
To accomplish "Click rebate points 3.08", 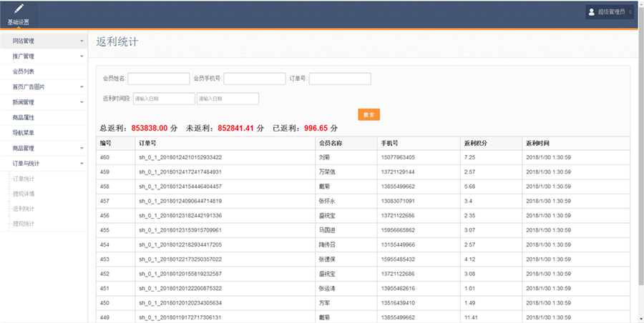I will (469, 274).
